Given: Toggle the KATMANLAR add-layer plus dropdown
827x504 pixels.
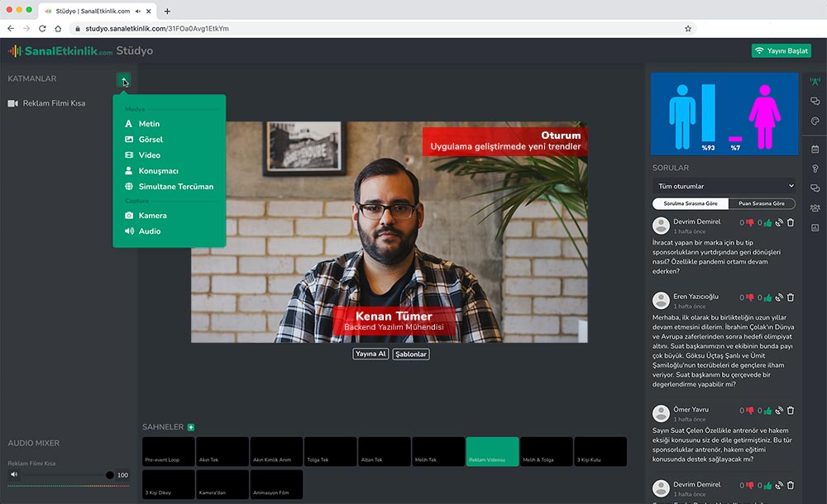Looking at the screenshot, I should [x=123, y=80].
